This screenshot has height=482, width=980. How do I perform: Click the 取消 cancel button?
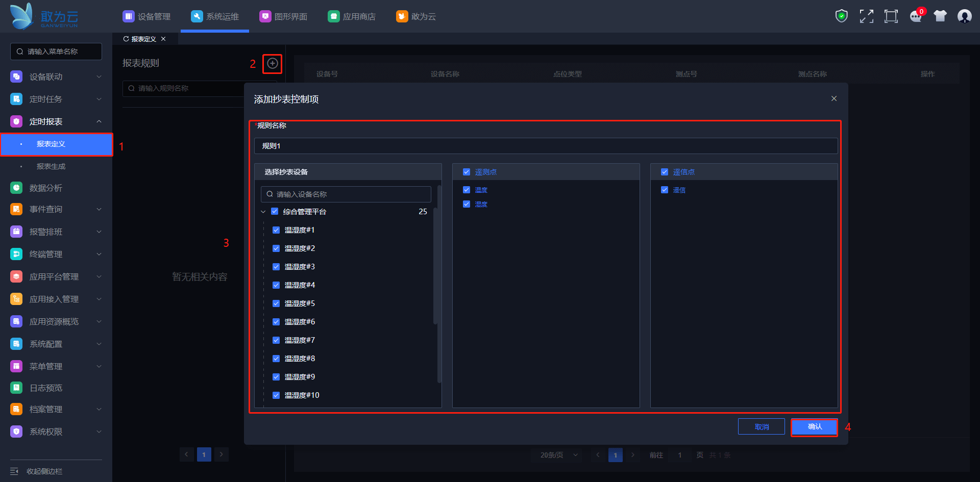761,427
